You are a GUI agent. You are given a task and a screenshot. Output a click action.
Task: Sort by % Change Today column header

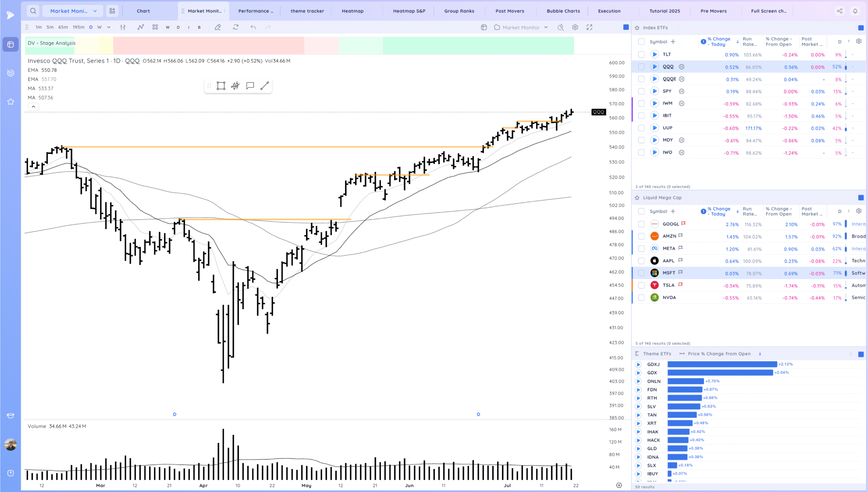[x=718, y=41]
